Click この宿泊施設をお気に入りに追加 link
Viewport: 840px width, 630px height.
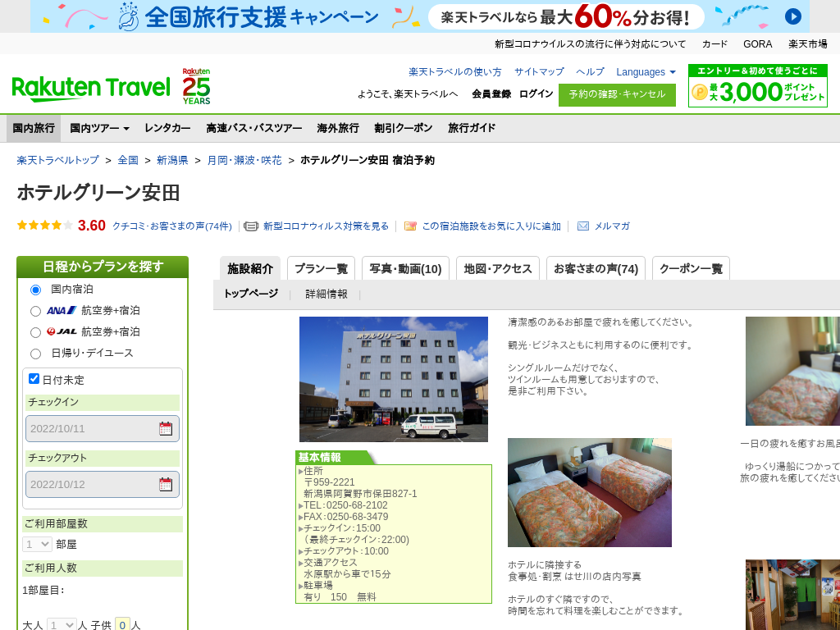point(491,226)
